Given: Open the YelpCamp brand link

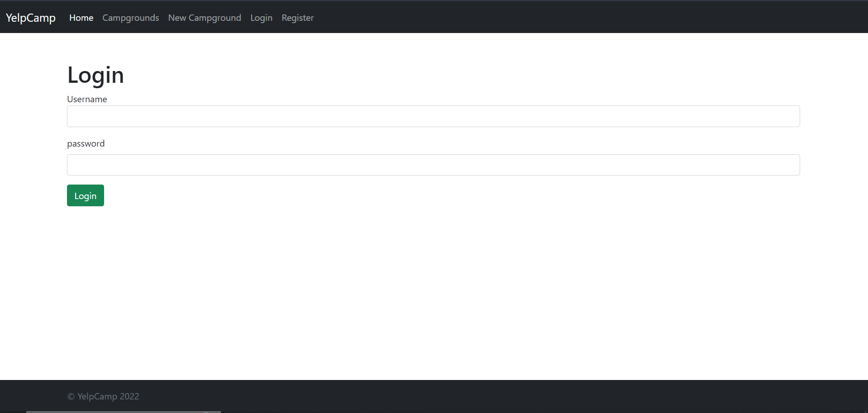Looking at the screenshot, I should tap(31, 18).
